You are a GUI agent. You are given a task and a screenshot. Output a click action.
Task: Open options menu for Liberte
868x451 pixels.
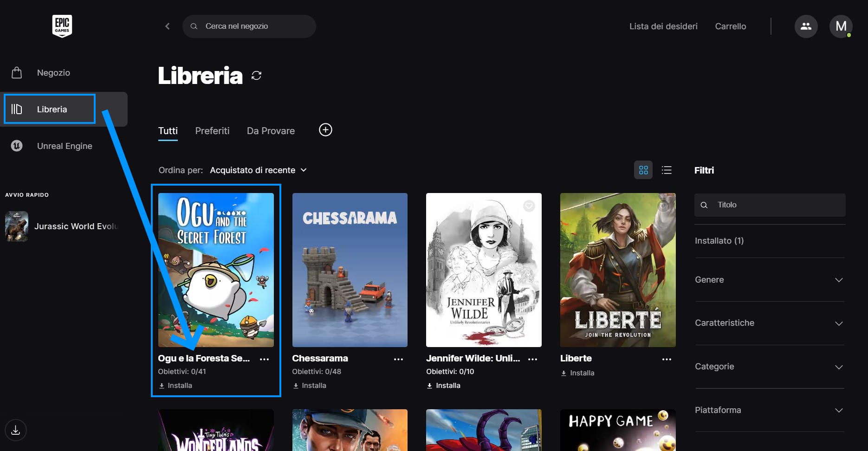point(667,359)
